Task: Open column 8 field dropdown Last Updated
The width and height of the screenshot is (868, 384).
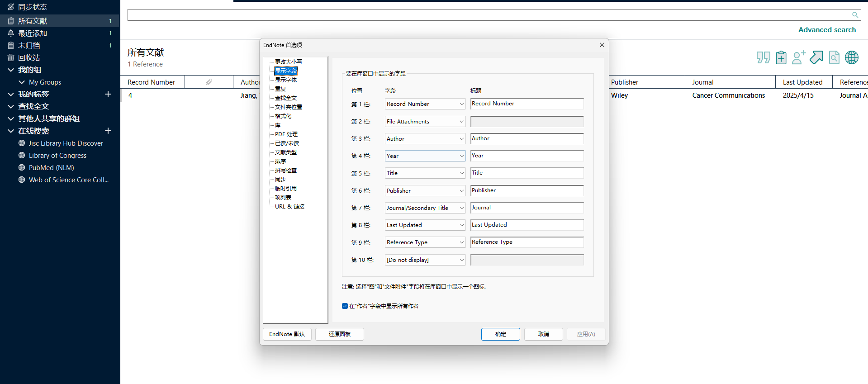Action: click(x=425, y=225)
